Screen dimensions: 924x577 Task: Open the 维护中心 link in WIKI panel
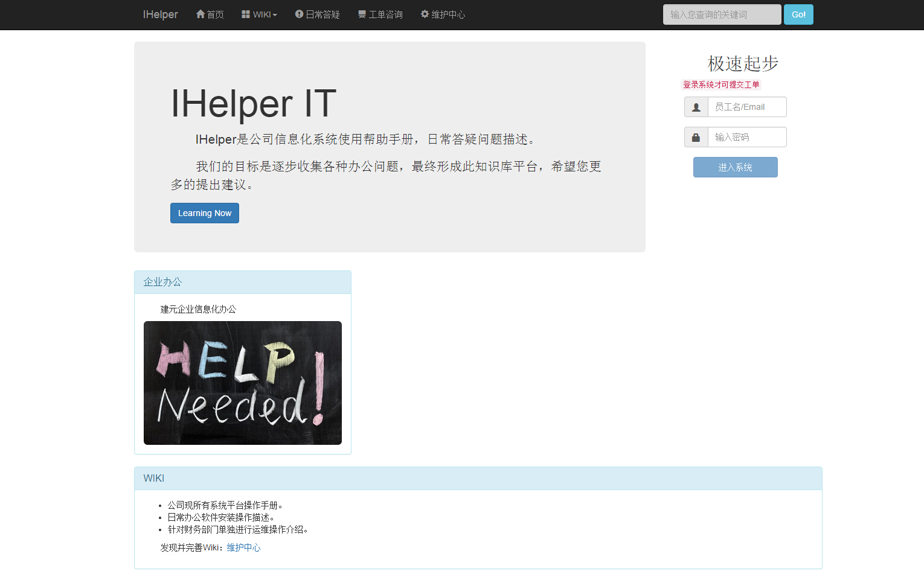(243, 547)
